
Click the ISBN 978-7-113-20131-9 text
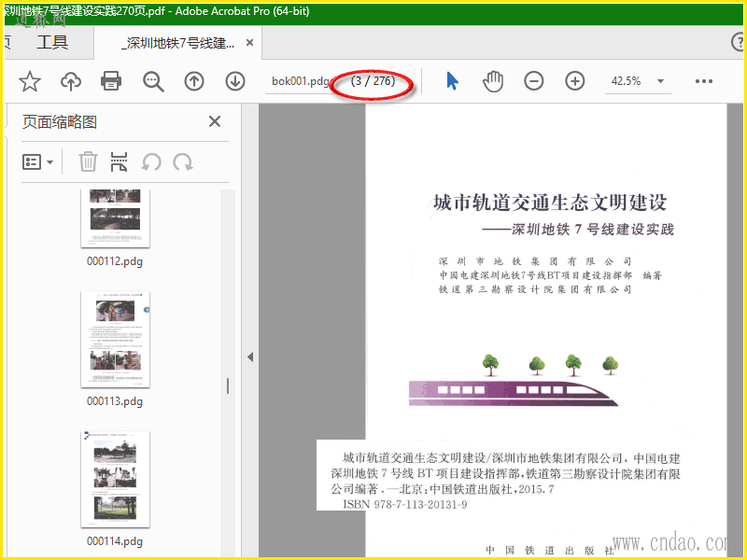405,505
